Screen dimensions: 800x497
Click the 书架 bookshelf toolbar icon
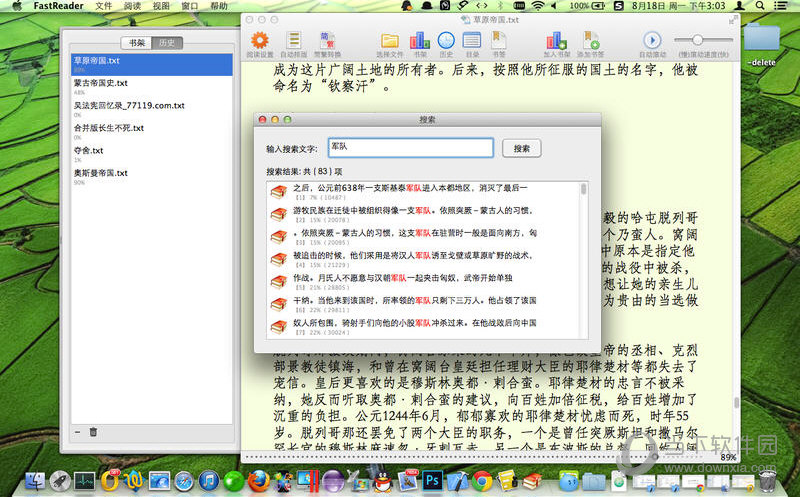tap(419, 40)
